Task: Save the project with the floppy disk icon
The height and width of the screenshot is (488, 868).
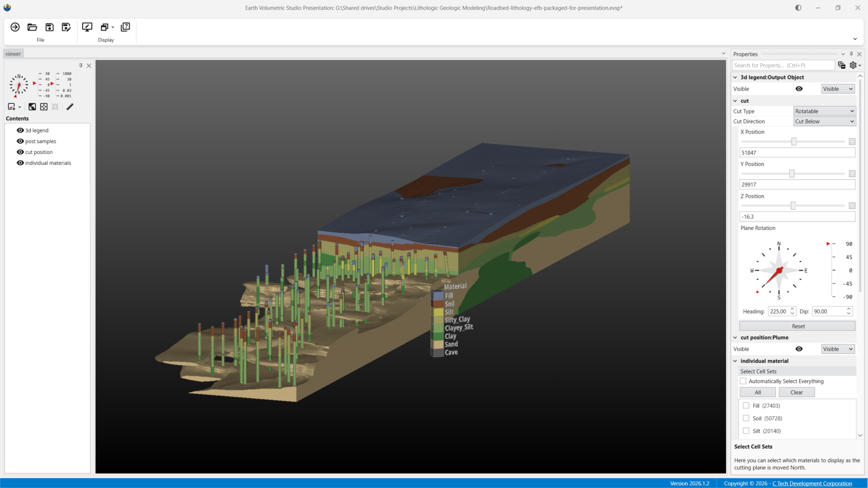Action: [49, 27]
